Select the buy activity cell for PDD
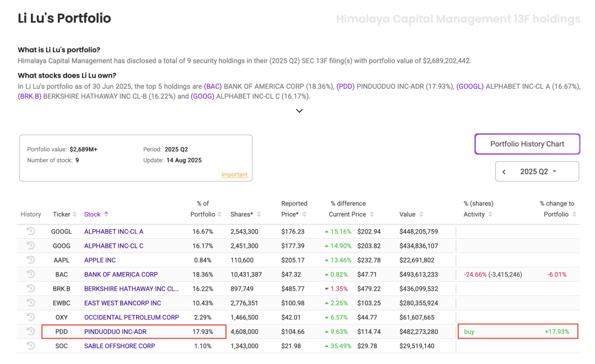The width and height of the screenshot is (595, 364). (x=469, y=332)
